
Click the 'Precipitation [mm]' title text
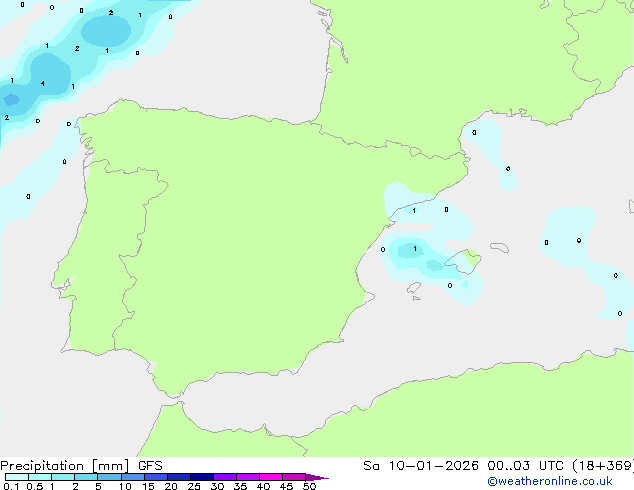65,466
